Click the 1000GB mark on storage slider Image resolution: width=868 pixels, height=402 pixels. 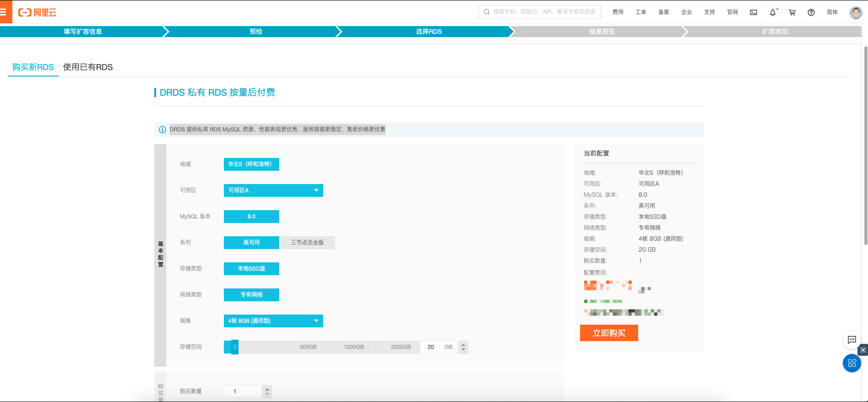tap(354, 347)
